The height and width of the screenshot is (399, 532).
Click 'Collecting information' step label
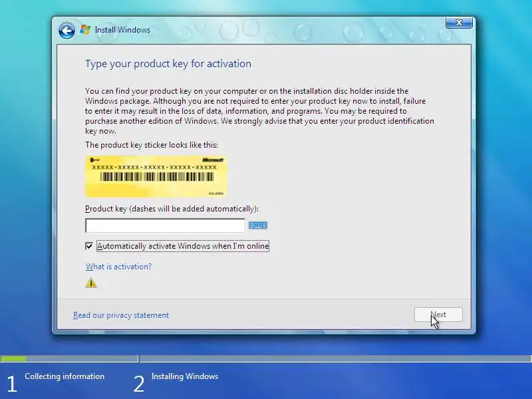pos(65,376)
